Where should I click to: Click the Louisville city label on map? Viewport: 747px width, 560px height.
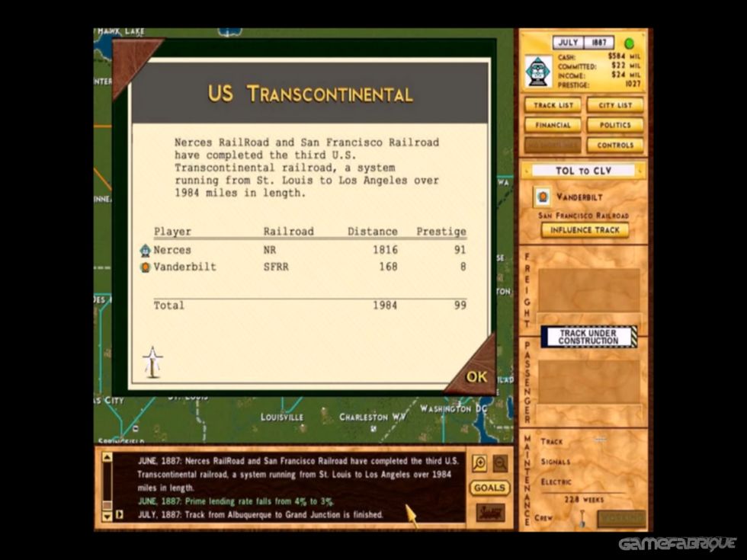point(281,418)
